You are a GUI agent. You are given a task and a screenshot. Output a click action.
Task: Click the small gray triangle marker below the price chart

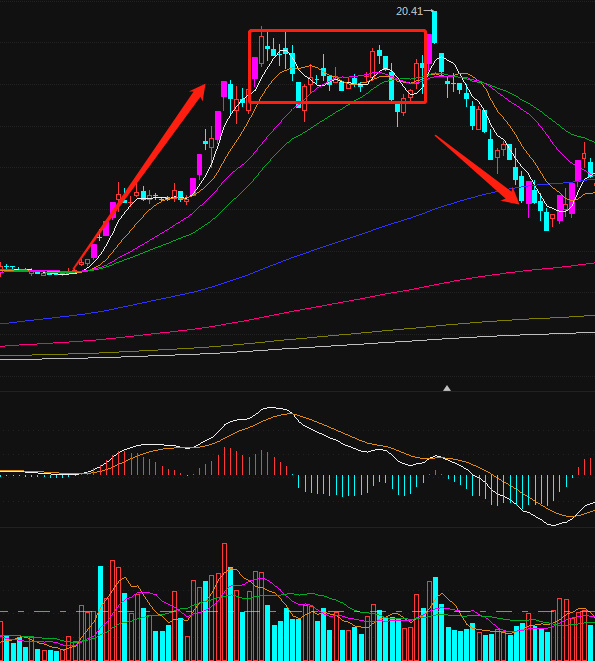[447, 388]
